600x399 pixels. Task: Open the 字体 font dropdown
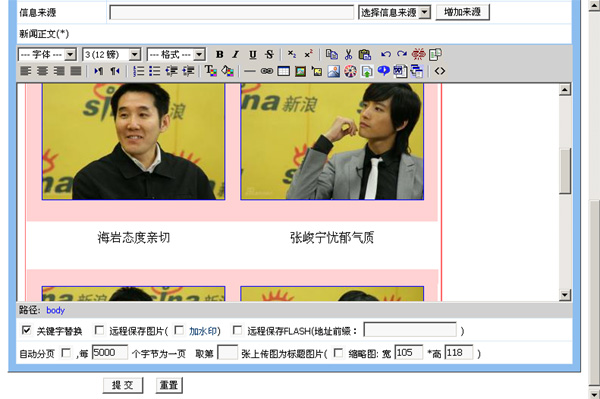[47, 55]
